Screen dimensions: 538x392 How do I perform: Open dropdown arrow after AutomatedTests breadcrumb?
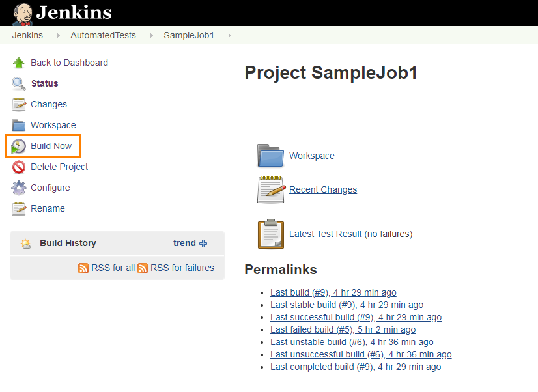[x=151, y=35]
